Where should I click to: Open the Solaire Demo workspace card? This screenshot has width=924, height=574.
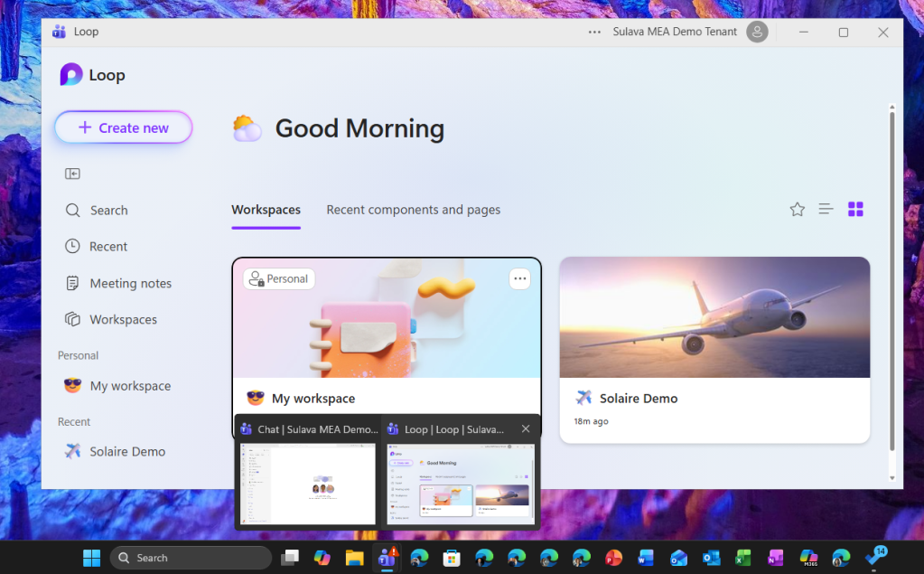pyautogui.click(x=714, y=349)
